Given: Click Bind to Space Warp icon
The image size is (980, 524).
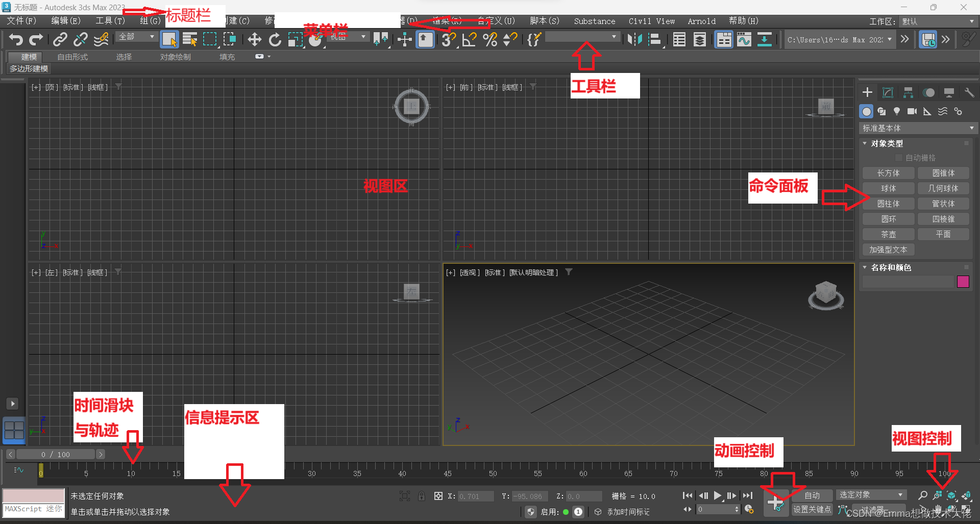Looking at the screenshot, I should coord(101,39).
